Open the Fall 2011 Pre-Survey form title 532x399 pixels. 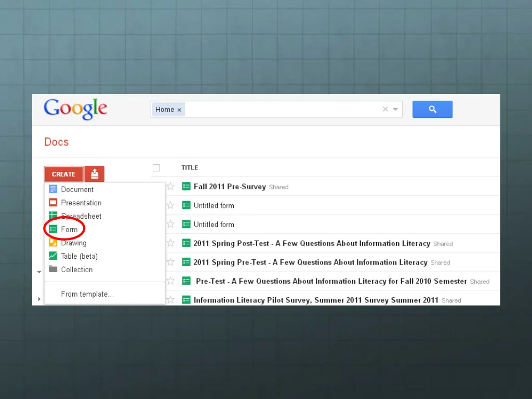pos(230,187)
